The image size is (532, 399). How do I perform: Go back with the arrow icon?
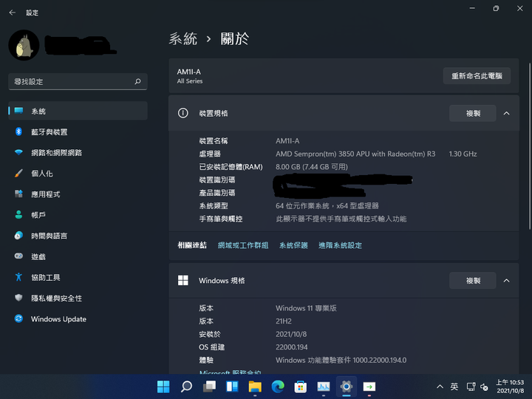point(13,13)
